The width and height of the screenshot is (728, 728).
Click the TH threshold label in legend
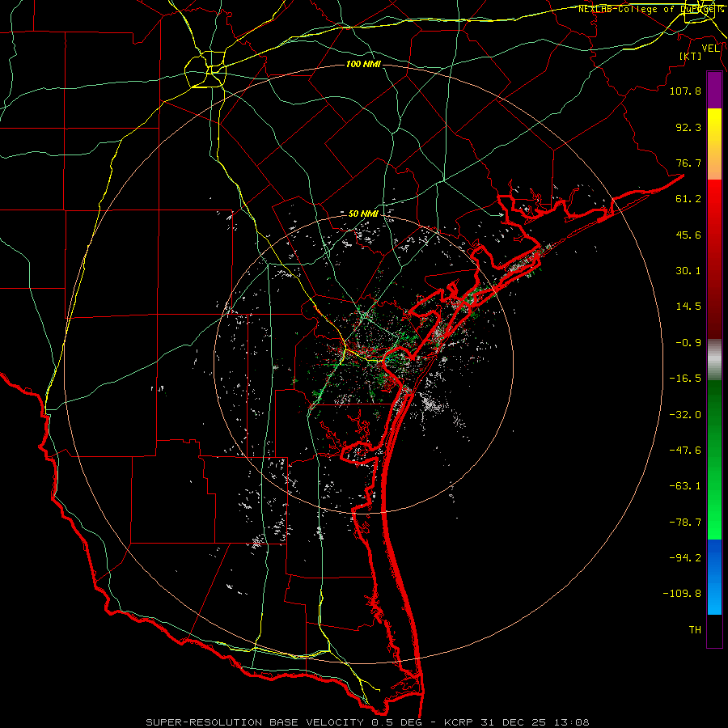tap(695, 630)
